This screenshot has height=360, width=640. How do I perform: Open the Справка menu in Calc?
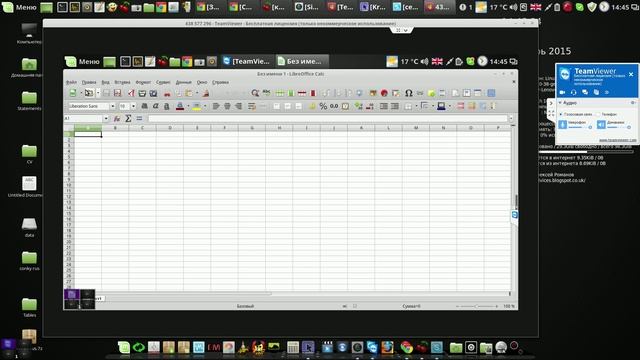tap(220, 82)
